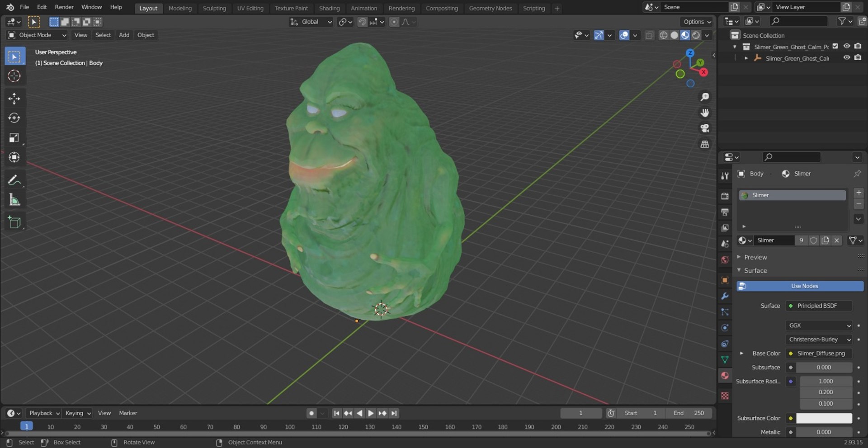Viewport: 868px width, 448px height.
Task: Toggle camera view icon in viewport
Action: tap(704, 128)
